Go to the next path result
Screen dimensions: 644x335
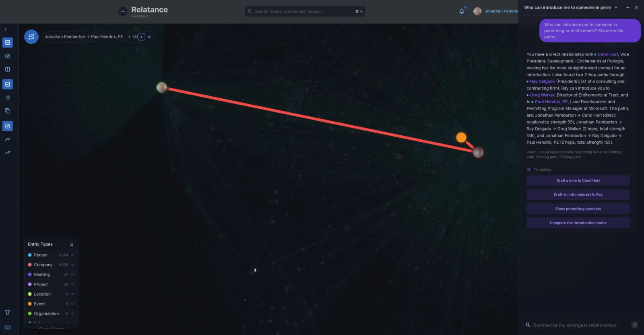[141, 37]
